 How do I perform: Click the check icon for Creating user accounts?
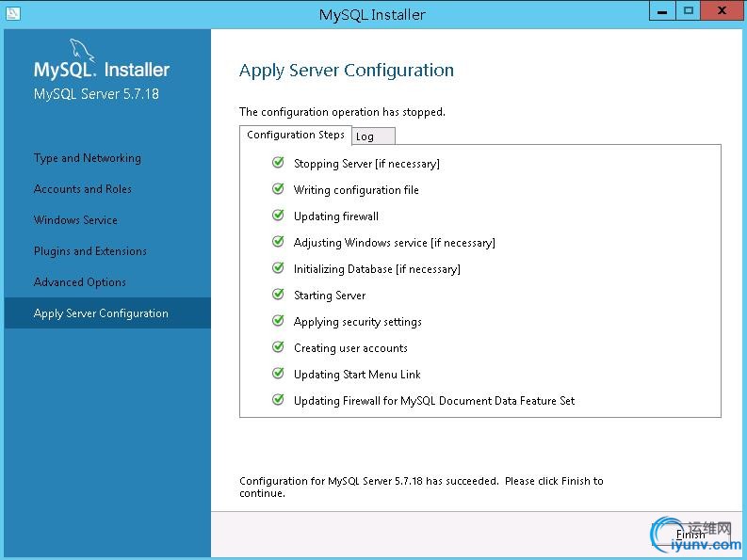point(278,347)
